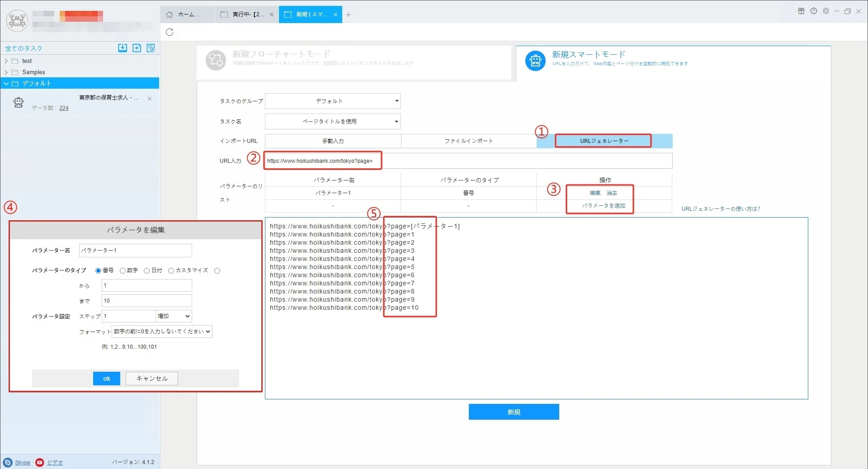Image resolution: width=868 pixels, height=469 pixels.
Task: Click the パラメーター名 field in dialog
Action: [x=136, y=251]
